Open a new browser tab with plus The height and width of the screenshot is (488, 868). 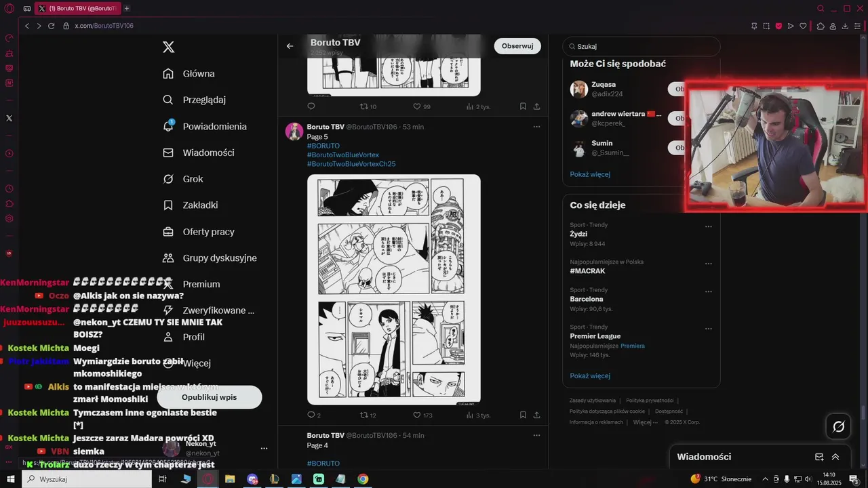(127, 8)
